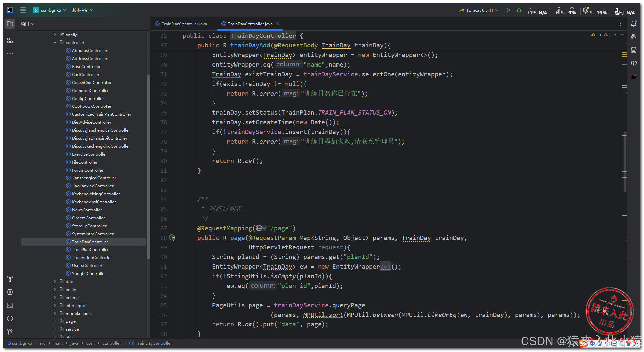Click the TrainDayController breadcrumb

pyautogui.click(x=154, y=343)
